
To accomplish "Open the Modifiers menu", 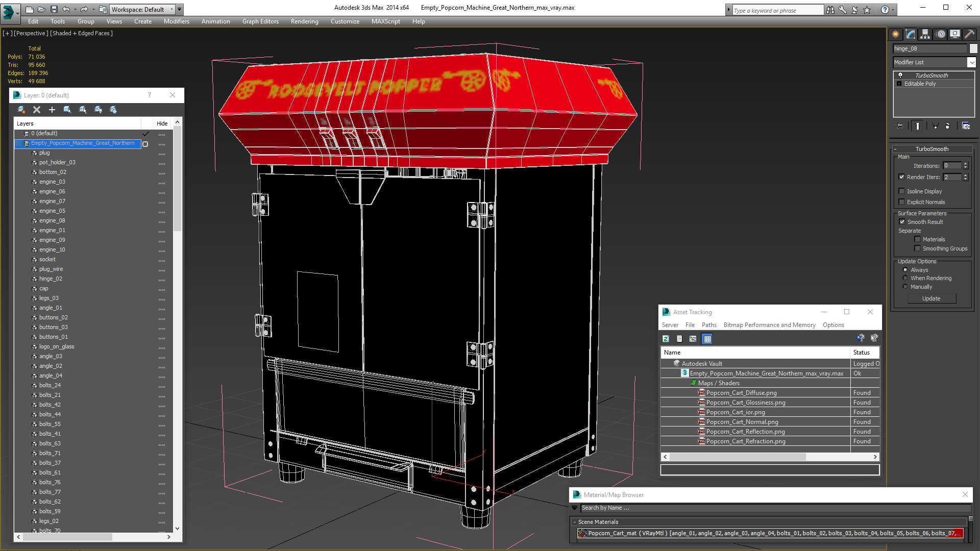I will click(176, 21).
